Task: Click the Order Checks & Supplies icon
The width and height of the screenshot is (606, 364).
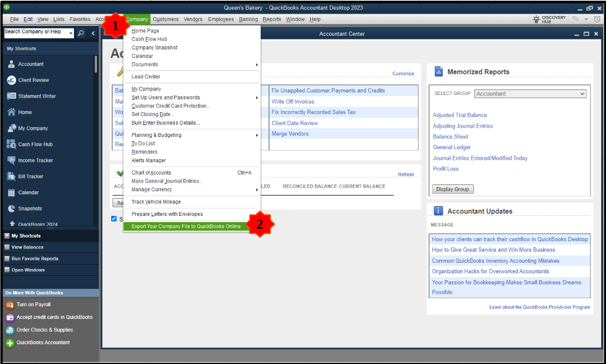Action: tap(10, 331)
